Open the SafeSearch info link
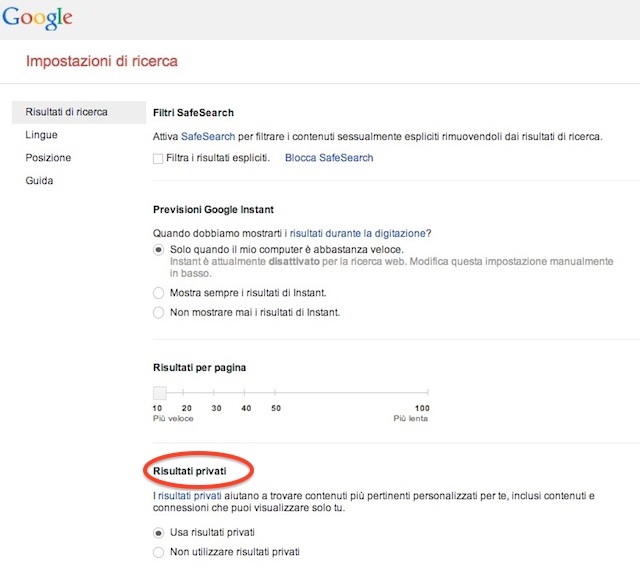Viewport: 640px width, 569px height. [x=207, y=136]
